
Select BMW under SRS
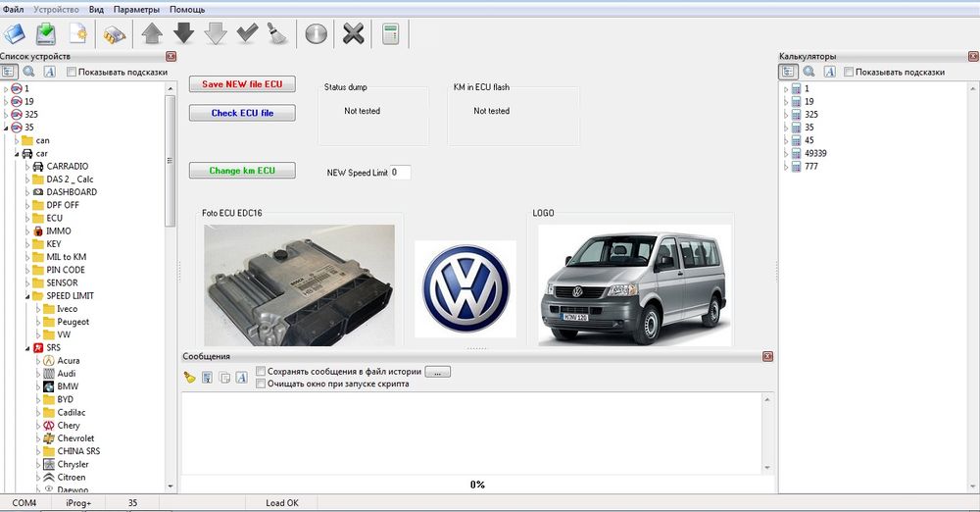coord(68,386)
